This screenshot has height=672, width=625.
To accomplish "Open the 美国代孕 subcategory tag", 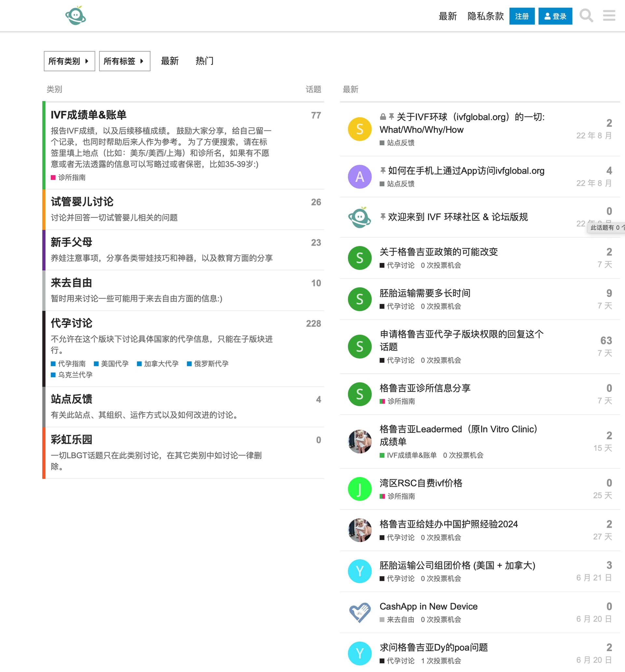I will coord(114,364).
